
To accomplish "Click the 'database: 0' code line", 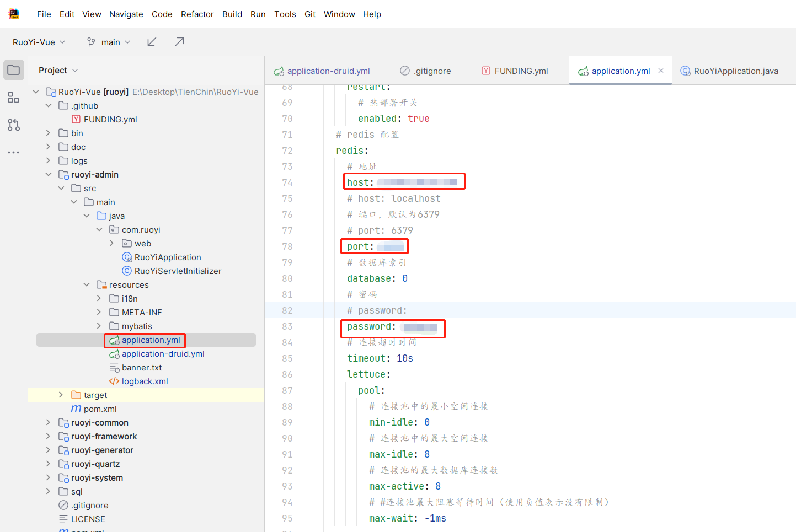I will (x=377, y=278).
